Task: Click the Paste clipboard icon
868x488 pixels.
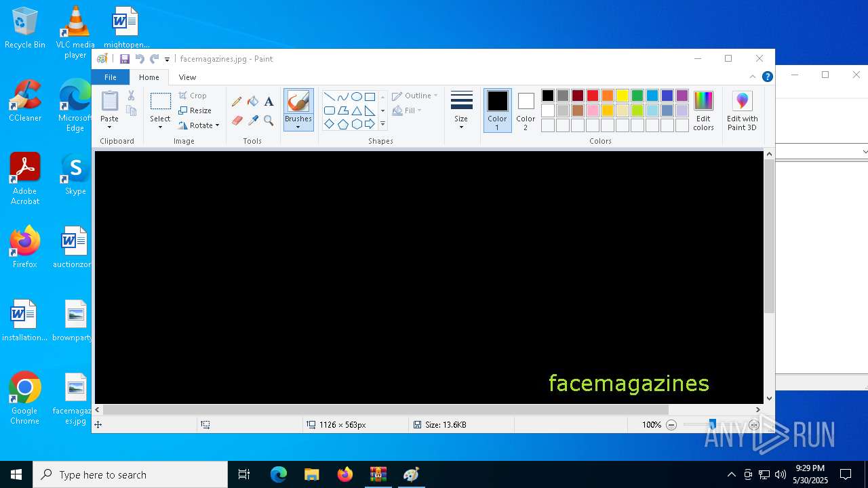Action: (x=109, y=101)
